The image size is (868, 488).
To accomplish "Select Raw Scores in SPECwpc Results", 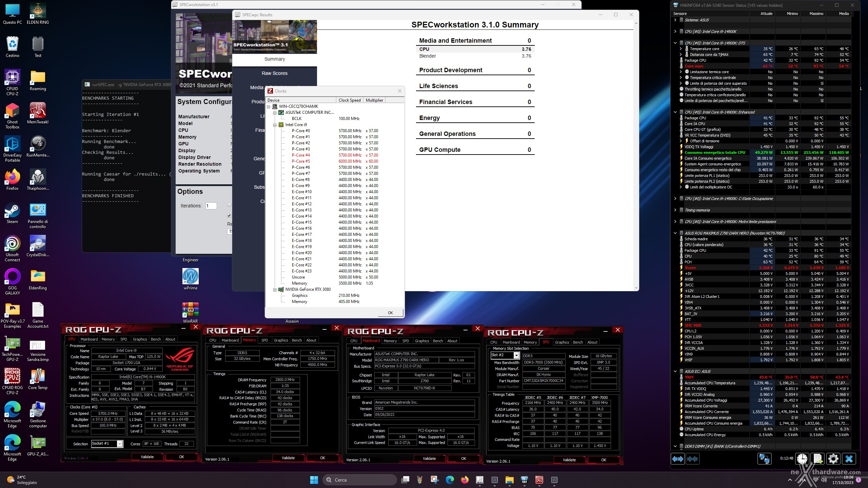I will coord(274,73).
